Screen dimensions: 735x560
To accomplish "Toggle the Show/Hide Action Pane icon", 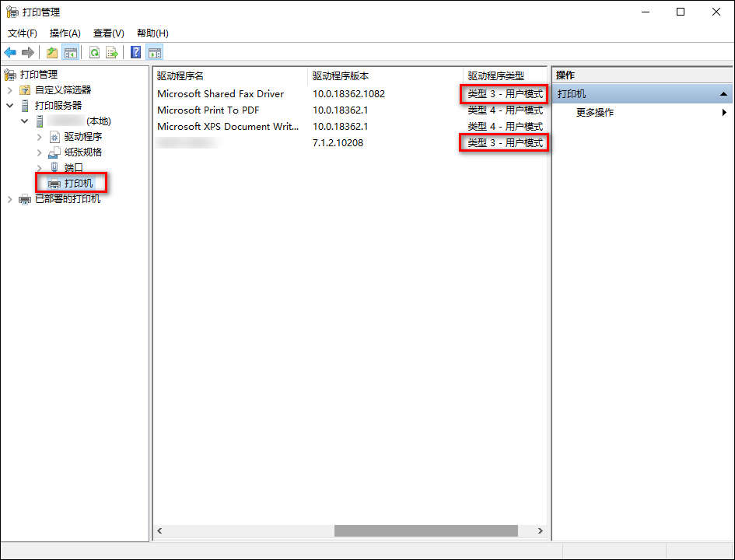I will [155, 52].
